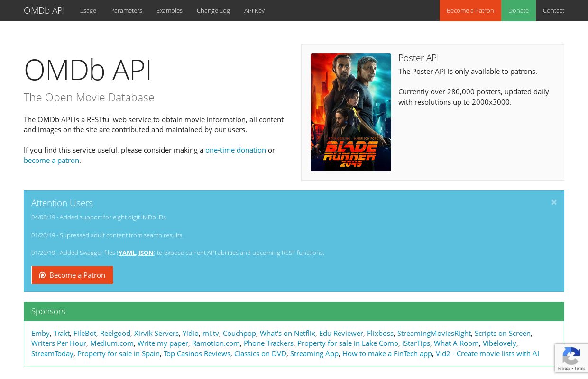Open the Writers Per Hour link
588x379 pixels.
point(59,343)
